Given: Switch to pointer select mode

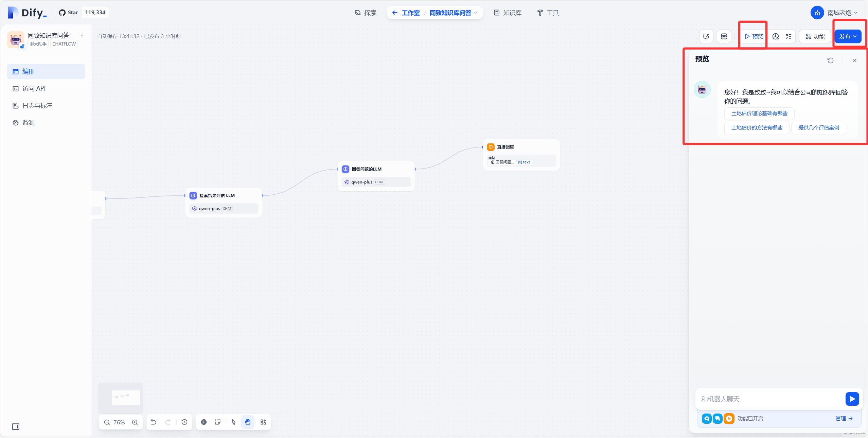Looking at the screenshot, I should click(x=233, y=422).
